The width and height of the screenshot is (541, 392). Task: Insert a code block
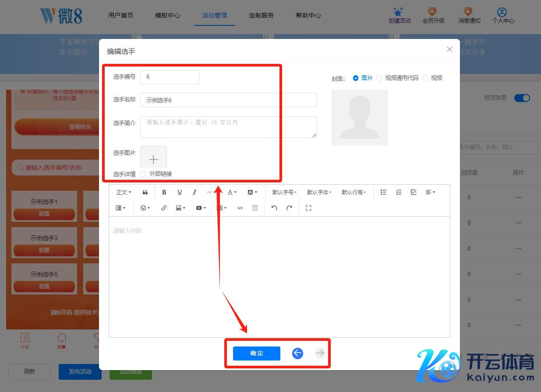coord(240,208)
